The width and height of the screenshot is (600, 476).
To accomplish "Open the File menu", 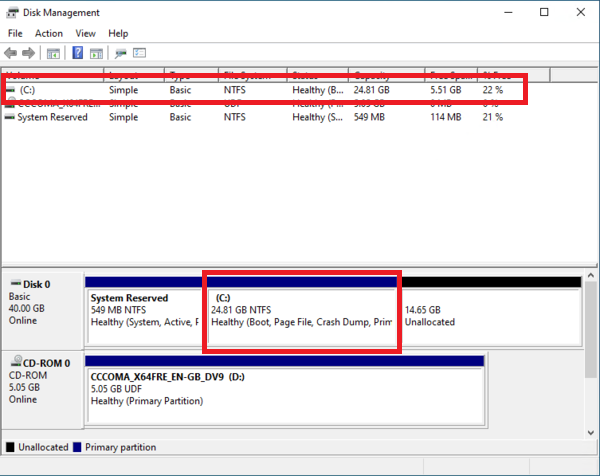I will click(x=15, y=33).
